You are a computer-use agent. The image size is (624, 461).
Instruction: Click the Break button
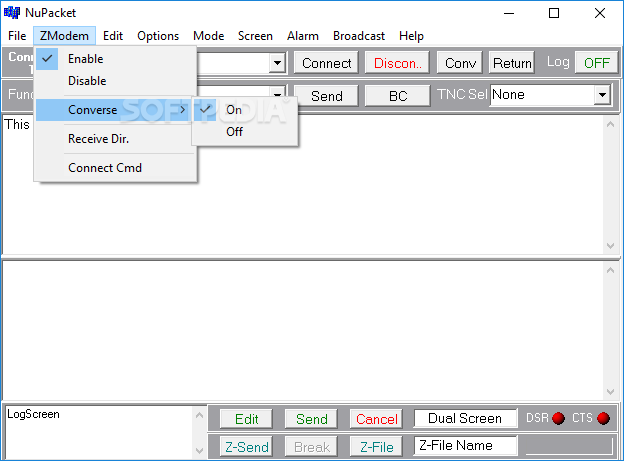click(311, 447)
